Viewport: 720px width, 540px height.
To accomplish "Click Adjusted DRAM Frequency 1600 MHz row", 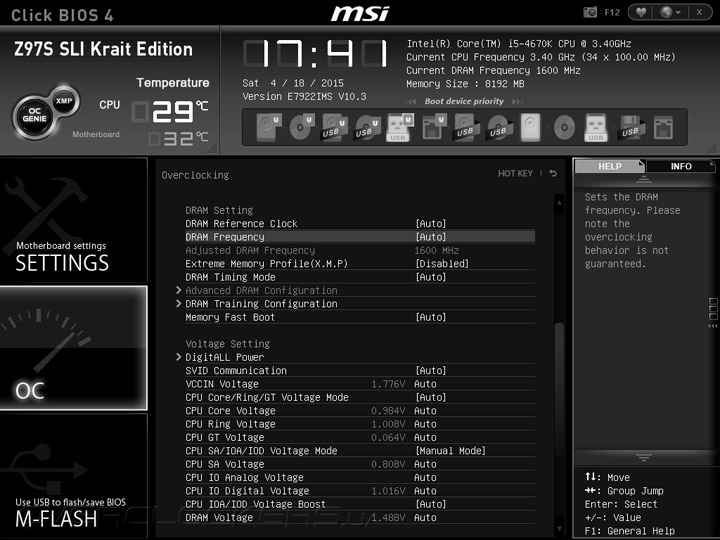I will click(x=360, y=250).
